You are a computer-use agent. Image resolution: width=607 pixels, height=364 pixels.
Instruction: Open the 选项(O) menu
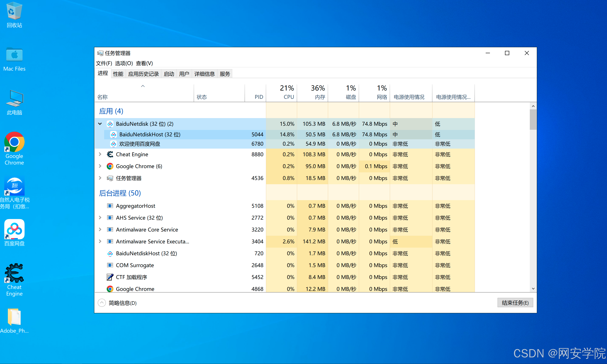coord(124,63)
